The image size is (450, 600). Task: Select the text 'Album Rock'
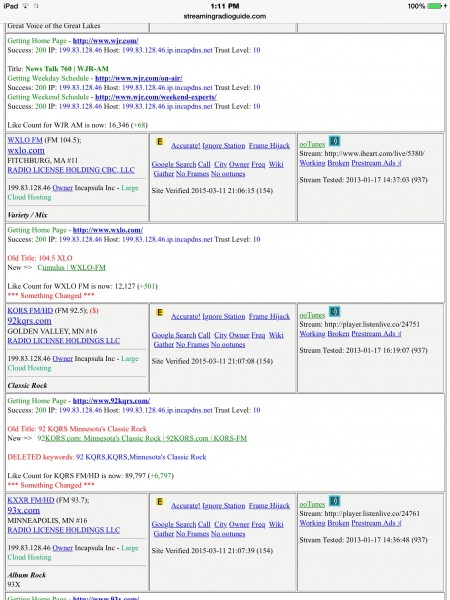[26, 575]
